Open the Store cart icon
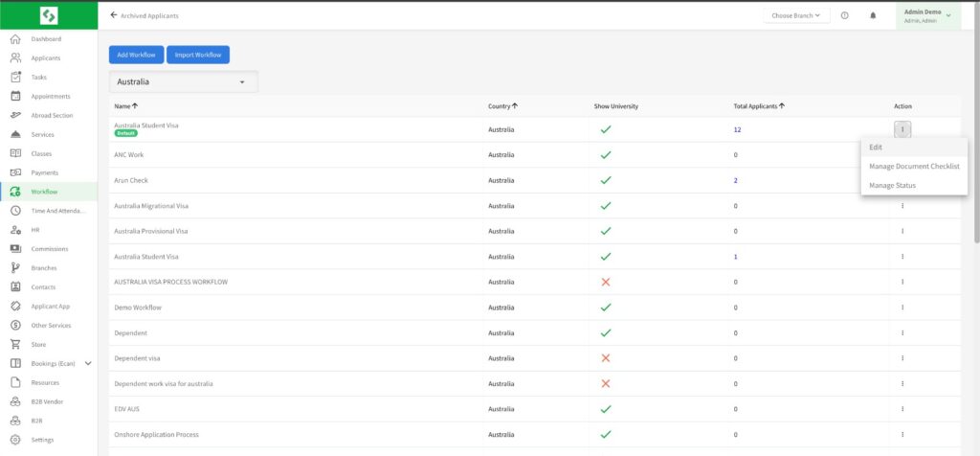The height and width of the screenshot is (456, 980). [x=15, y=344]
